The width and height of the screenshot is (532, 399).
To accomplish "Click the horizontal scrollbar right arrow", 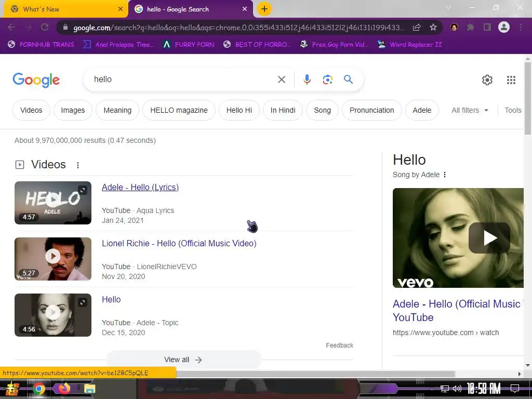I will point(519,374).
